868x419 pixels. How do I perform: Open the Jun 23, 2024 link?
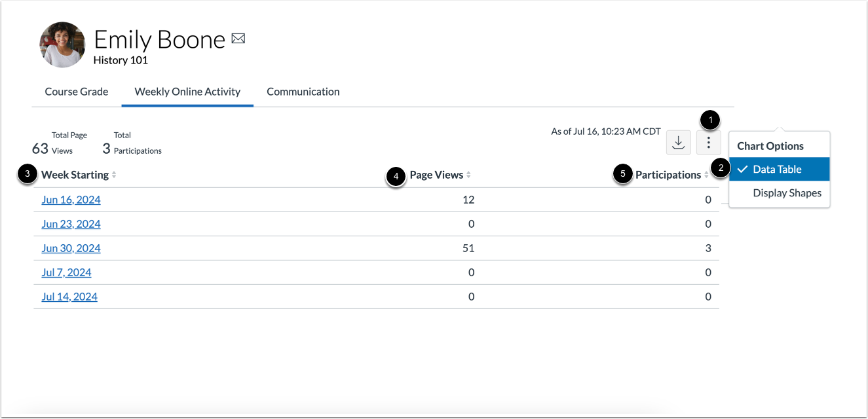coord(71,224)
